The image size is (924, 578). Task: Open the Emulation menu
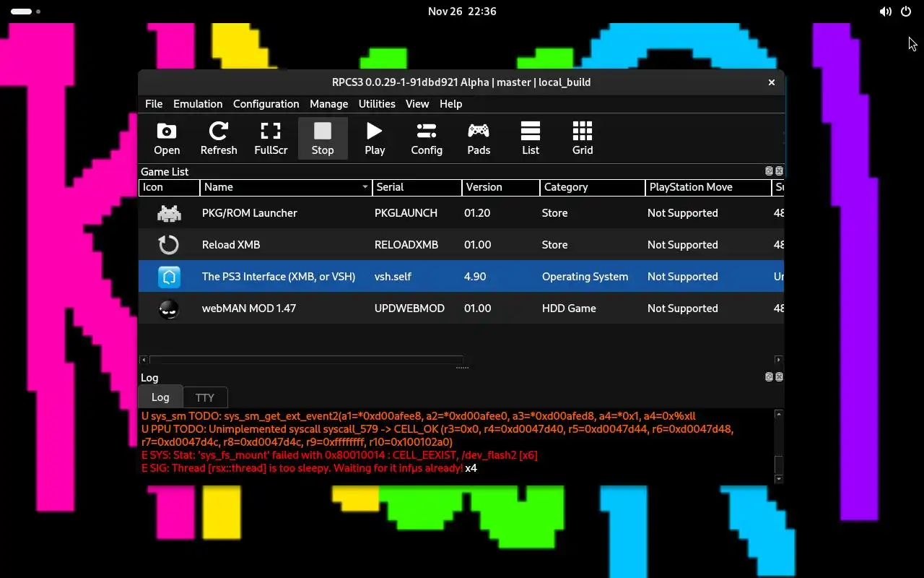click(198, 104)
